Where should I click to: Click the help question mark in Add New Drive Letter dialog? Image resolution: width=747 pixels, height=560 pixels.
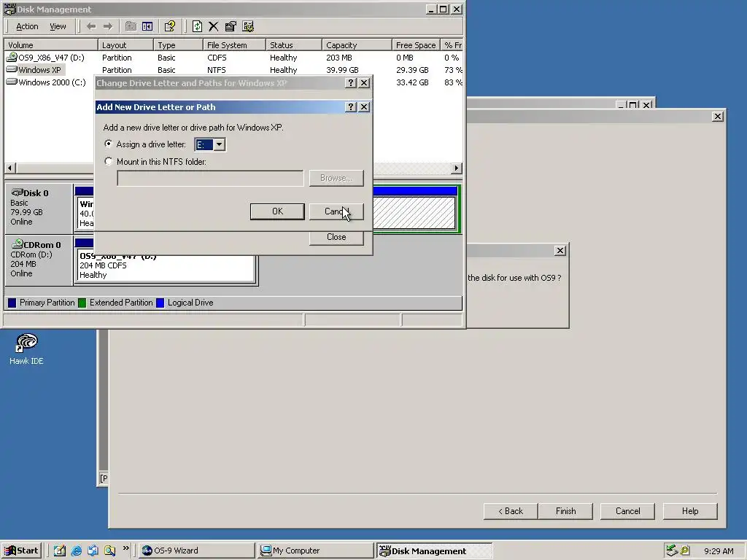coord(351,106)
